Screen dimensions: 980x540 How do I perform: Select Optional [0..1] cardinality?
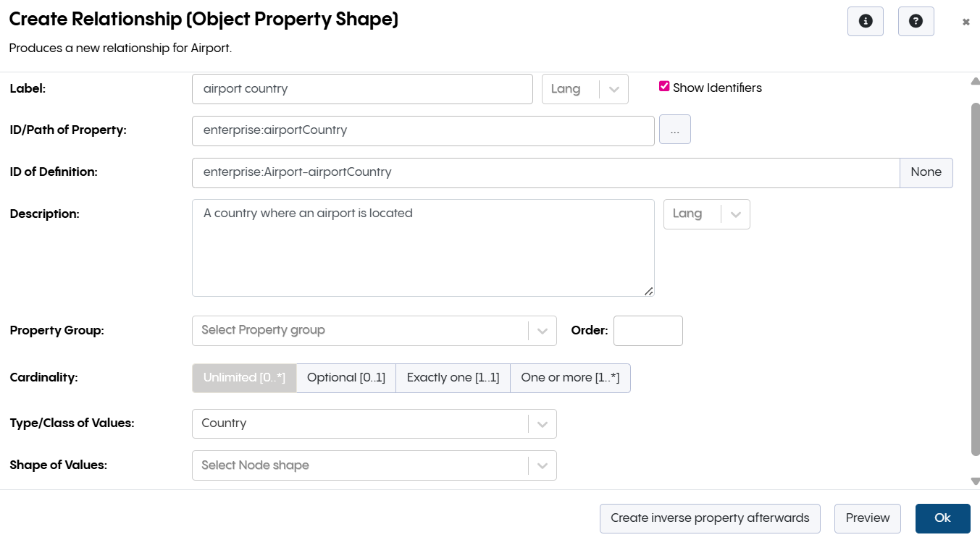pyautogui.click(x=346, y=378)
